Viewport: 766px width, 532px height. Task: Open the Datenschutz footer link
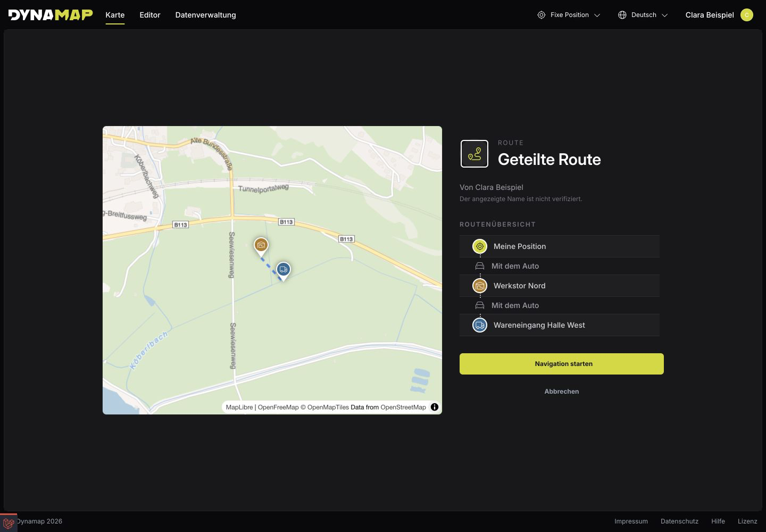pos(679,521)
